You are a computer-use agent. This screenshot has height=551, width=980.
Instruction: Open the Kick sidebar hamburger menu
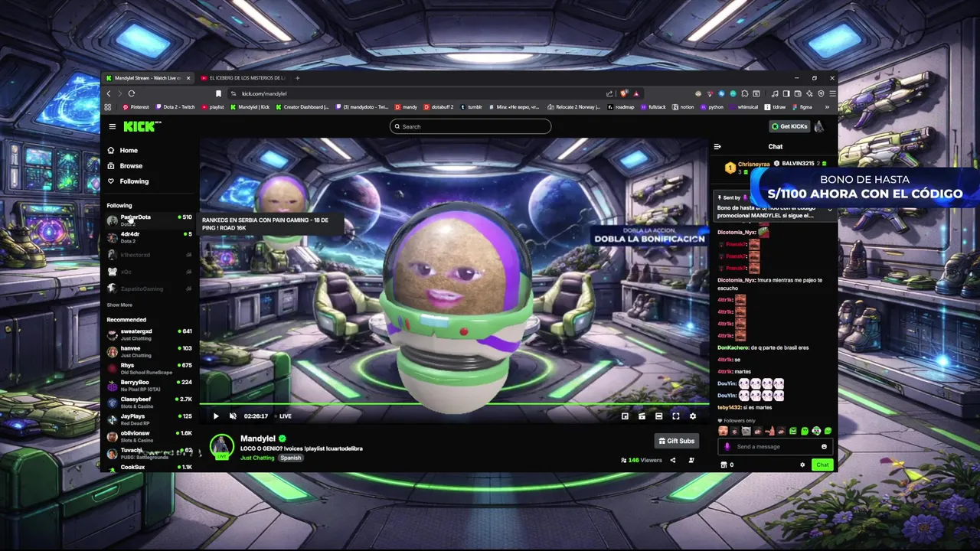coord(112,126)
